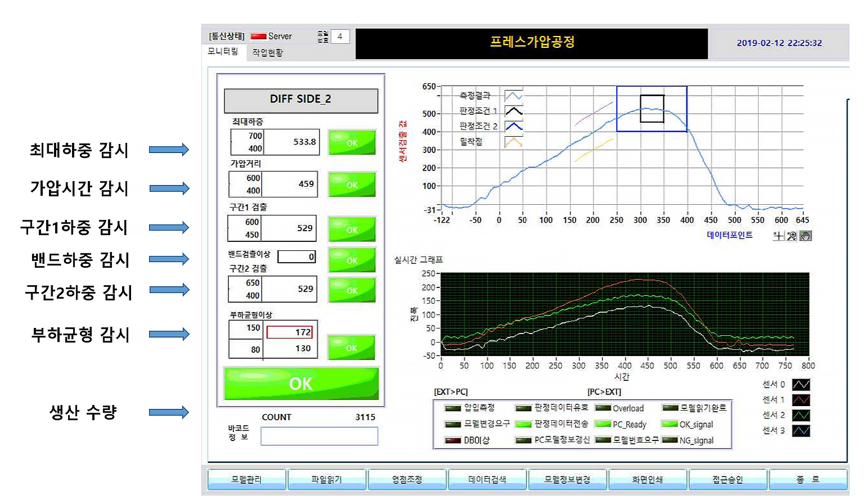The height and width of the screenshot is (504, 868).
Task: Click the 접근승인 button
Action: (x=728, y=479)
